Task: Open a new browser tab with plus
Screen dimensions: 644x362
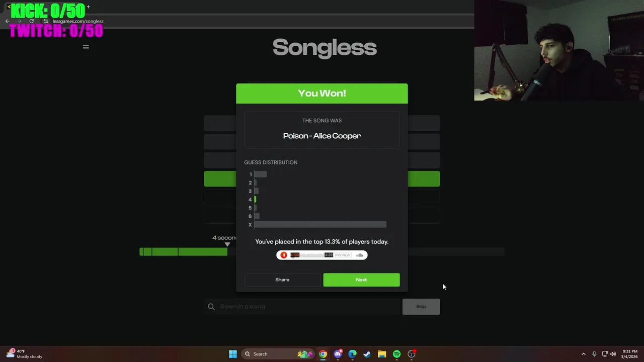Action: click(x=89, y=7)
